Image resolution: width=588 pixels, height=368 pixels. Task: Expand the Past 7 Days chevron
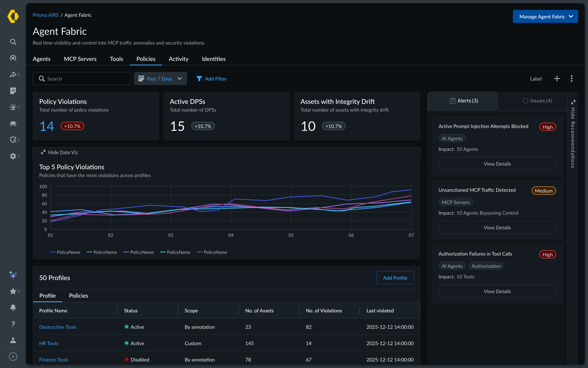click(x=180, y=78)
